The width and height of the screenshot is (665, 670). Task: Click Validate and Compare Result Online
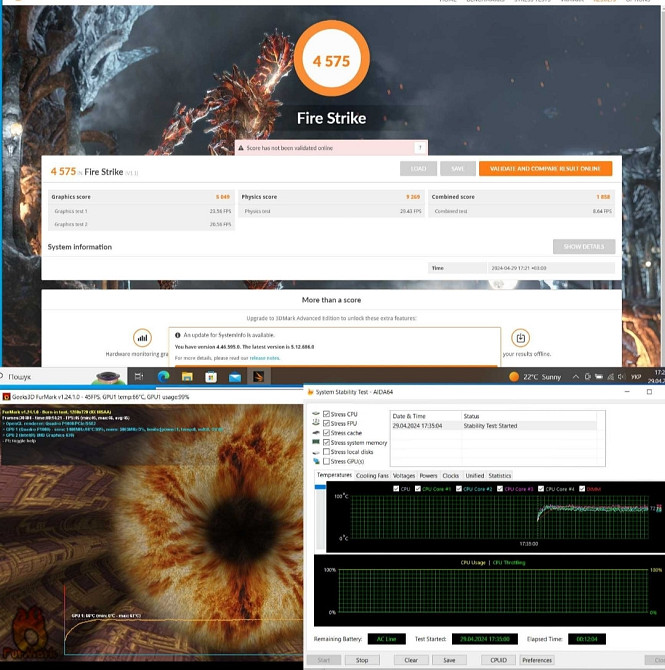coord(545,169)
